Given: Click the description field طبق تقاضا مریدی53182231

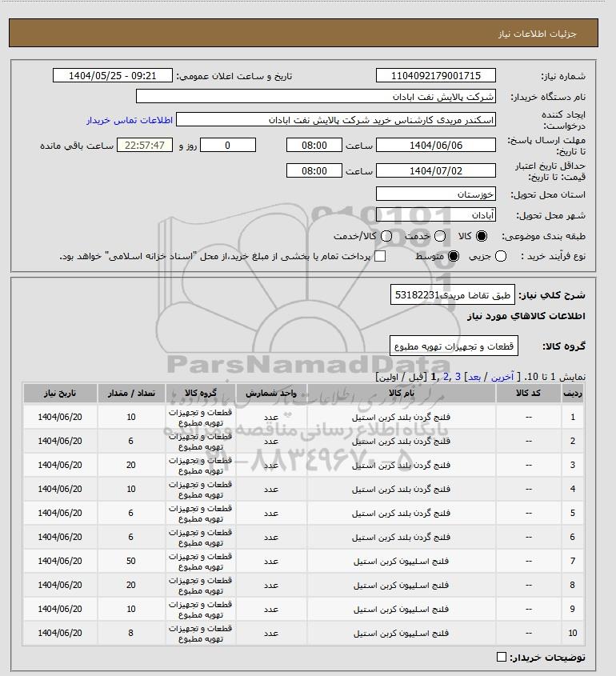Looking at the screenshot, I should 453,295.
